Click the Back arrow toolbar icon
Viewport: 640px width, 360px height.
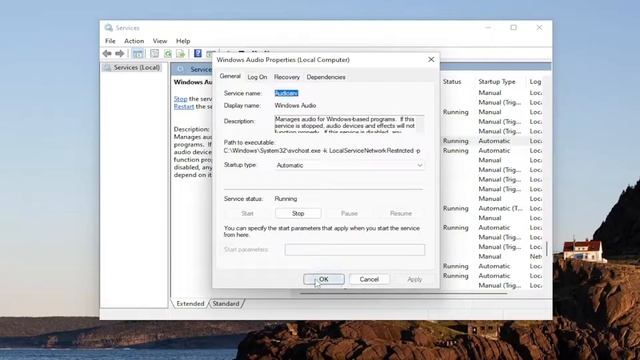tap(107, 53)
